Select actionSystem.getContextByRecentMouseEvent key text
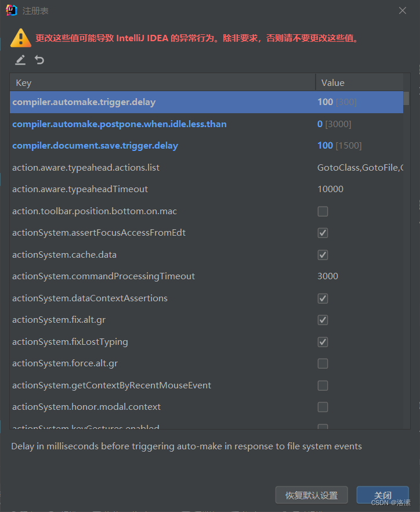 click(x=111, y=385)
